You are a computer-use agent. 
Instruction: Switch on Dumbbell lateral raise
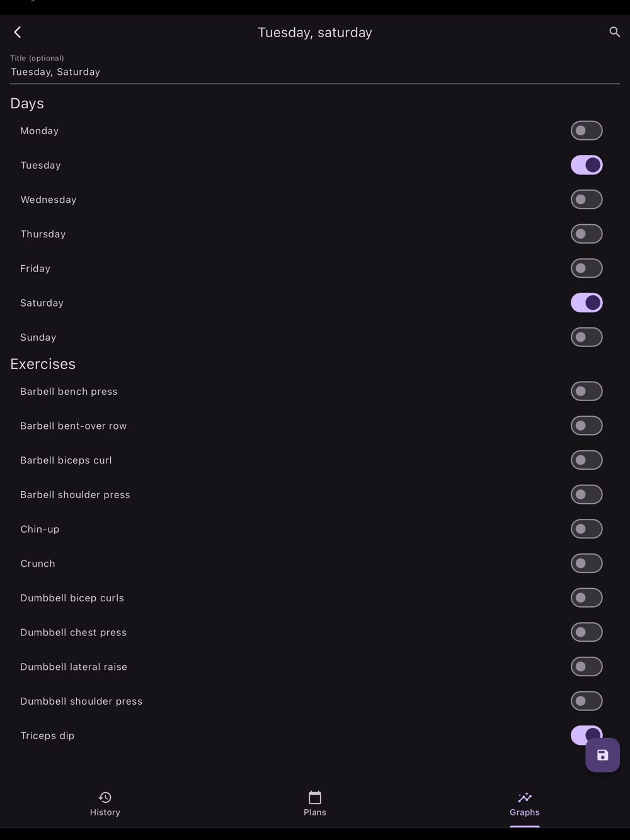pyautogui.click(x=587, y=667)
